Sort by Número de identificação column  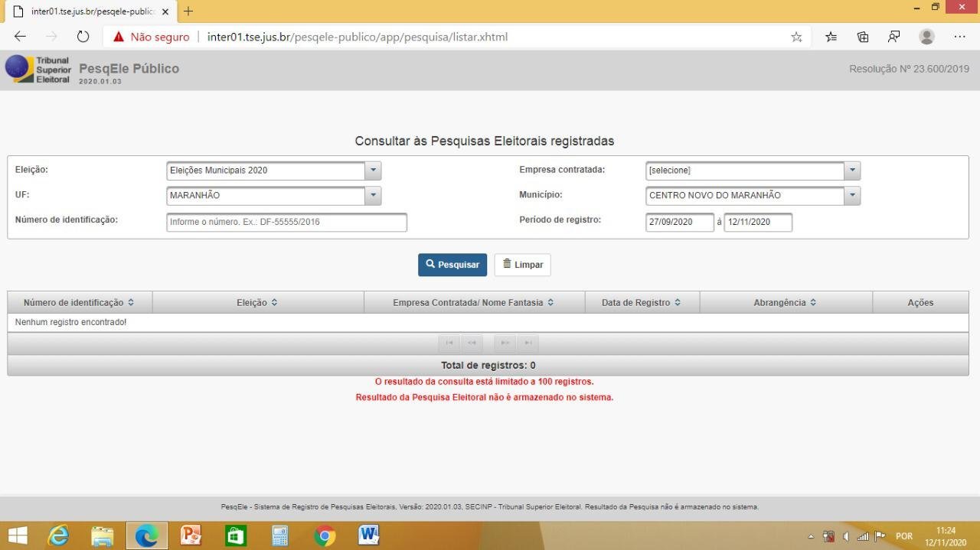click(x=79, y=303)
